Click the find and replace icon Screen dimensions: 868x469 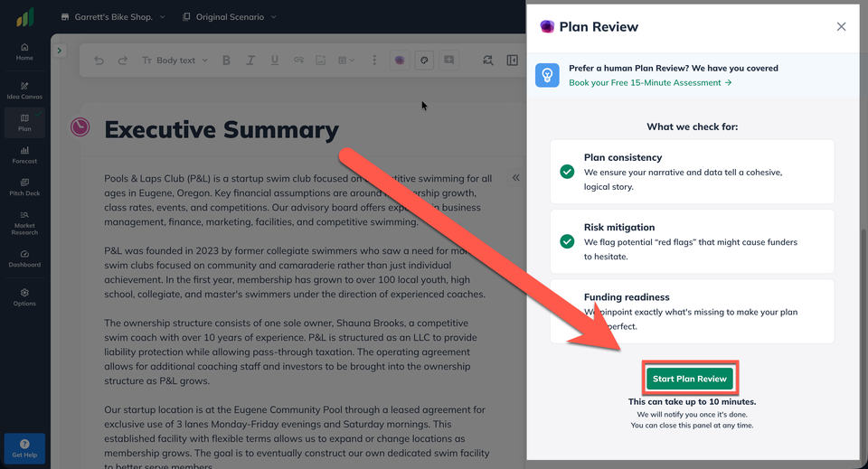coord(487,61)
